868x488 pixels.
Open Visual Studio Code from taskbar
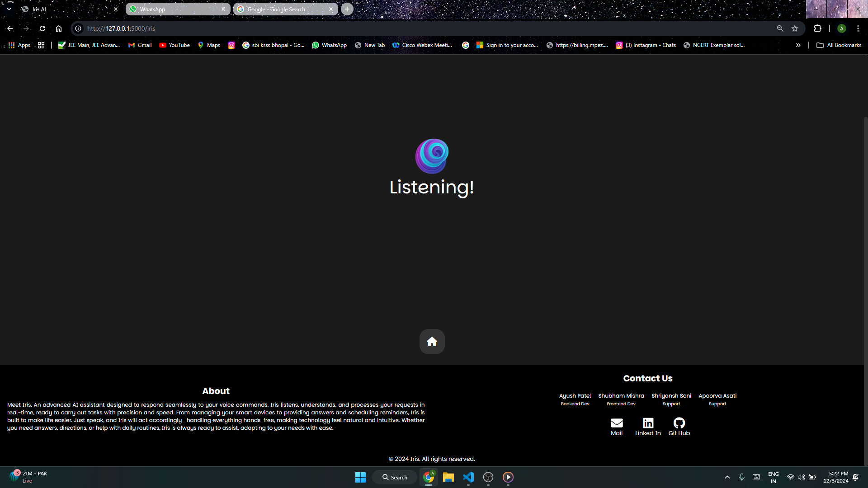pyautogui.click(x=468, y=477)
